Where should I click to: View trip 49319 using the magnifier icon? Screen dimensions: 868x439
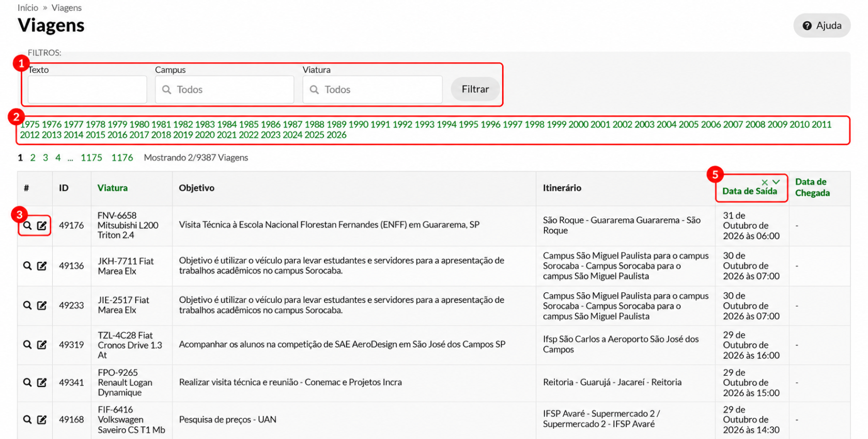click(27, 344)
